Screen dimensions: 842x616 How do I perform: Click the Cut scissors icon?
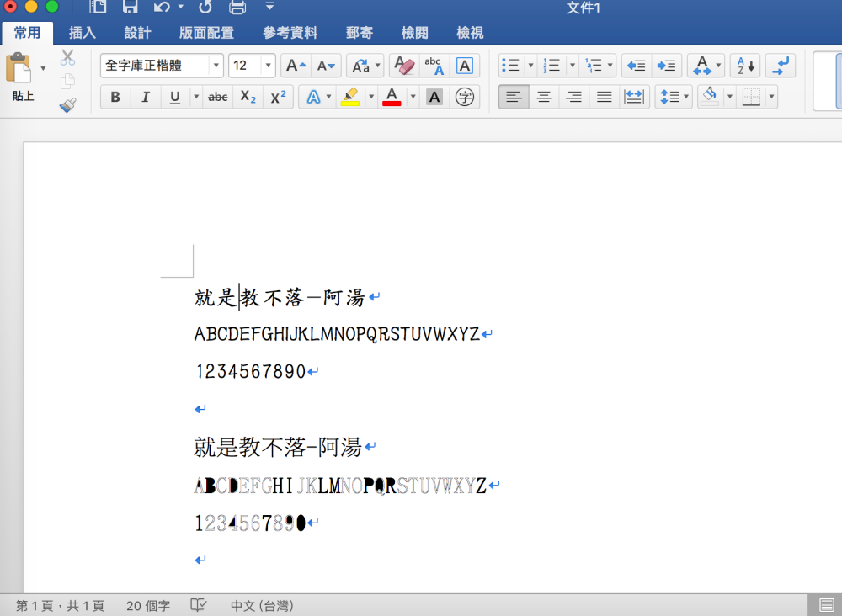point(67,57)
